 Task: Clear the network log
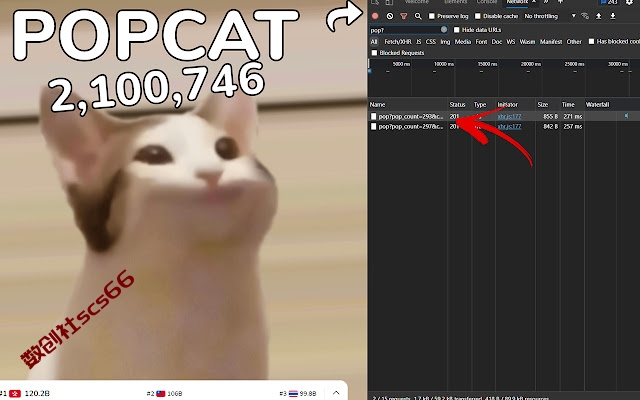(390, 16)
